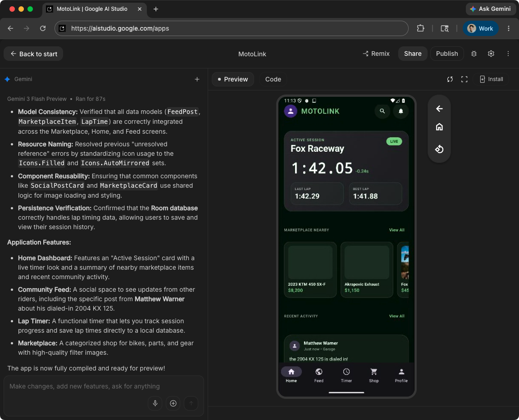Open the 2023 KTM 450 SX-F listing
The height and width of the screenshot is (420, 519).
click(x=310, y=270)
